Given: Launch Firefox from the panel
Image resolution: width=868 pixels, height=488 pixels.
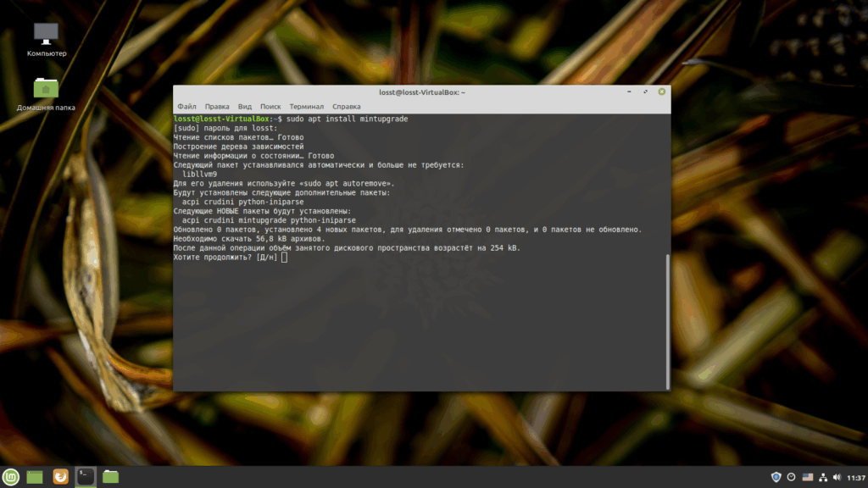Looking at the screenshot, I should pyautogui.click(x=60, y=476).
